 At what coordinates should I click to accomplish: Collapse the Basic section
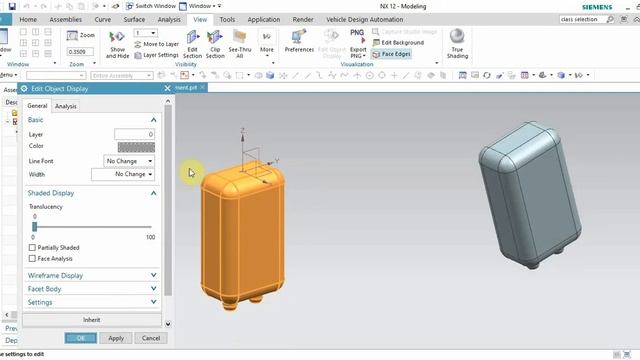pos(153,120)
